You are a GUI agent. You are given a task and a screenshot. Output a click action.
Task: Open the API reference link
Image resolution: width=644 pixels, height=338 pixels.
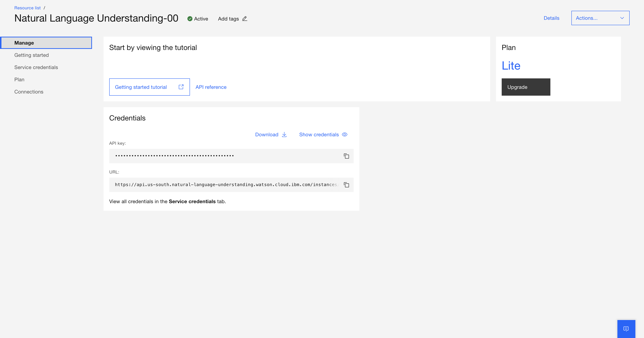[x=211, y=87]
